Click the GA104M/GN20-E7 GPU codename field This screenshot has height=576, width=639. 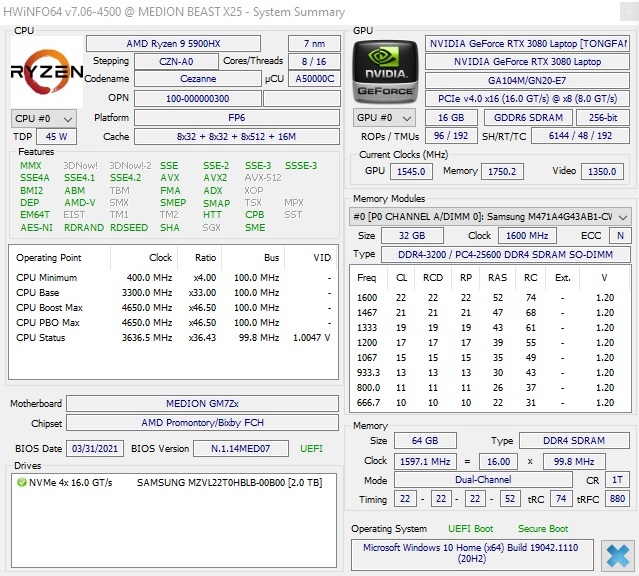pyautogui.click(x=528, y=81)
